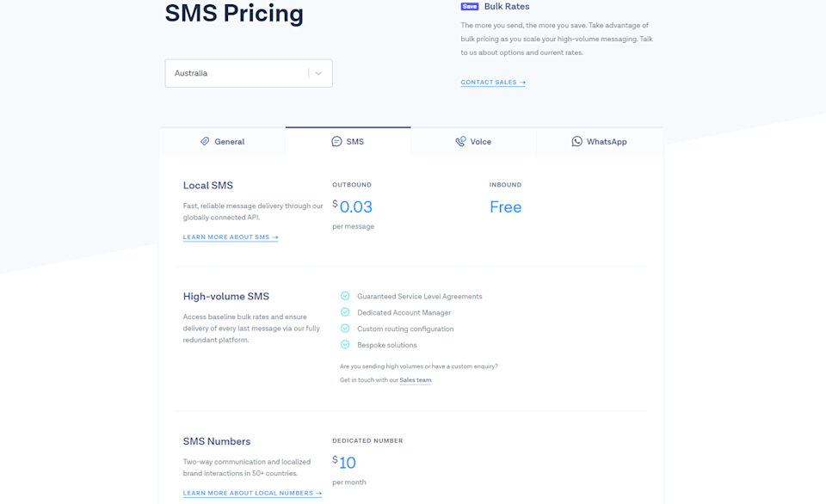The height and width of the screenshot is (504, 826).
Task: Click the SMS speech bubble icon
Action: [x=336, y=142]
